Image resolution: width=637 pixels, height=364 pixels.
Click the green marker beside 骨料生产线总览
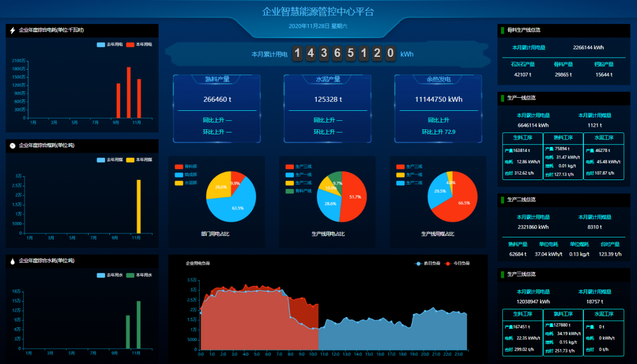coord(502,30)
